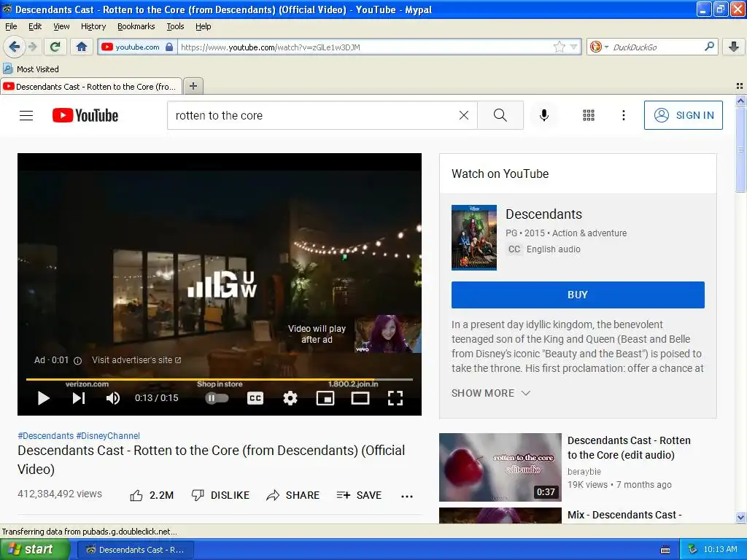The width and height of the screenshot is (747, 560).
Task: Click the SAVE to playlist button
Action: coord(359,496)
